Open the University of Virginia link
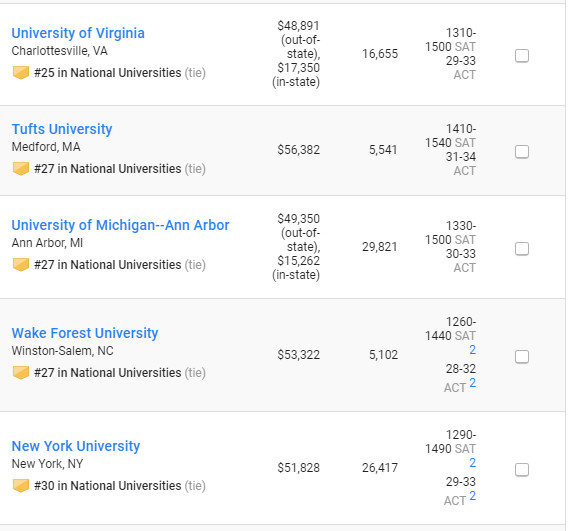This screenshot has height=531, width=569. click(x=78, y=33)
